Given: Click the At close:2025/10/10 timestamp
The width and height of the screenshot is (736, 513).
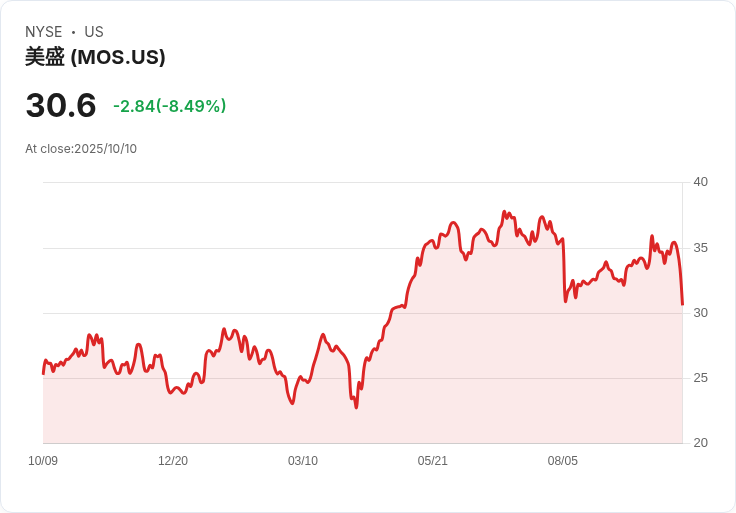Looking at the screenshot, I should pos(81,149).
